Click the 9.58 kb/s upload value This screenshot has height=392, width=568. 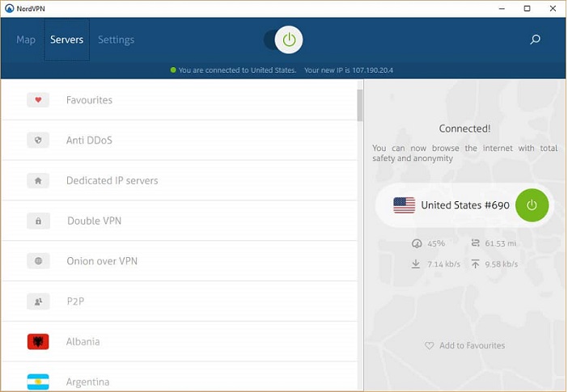(502, 264)
